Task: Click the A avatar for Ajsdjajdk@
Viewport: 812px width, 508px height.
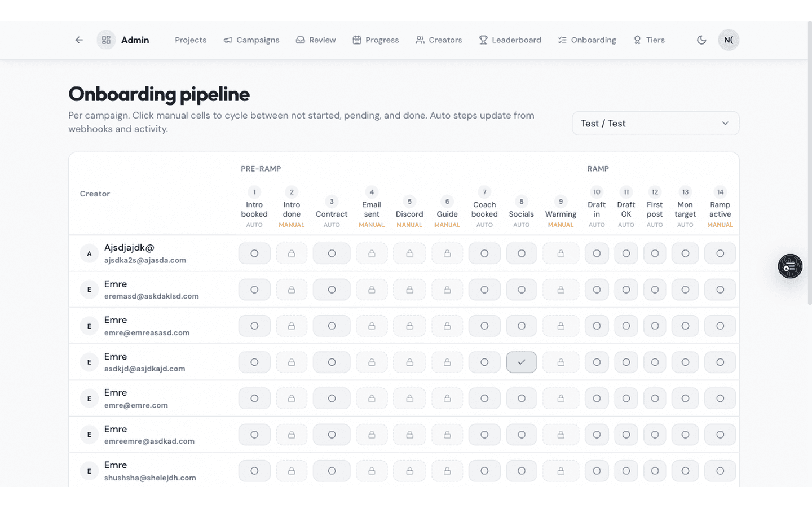Action: point(89,253)
